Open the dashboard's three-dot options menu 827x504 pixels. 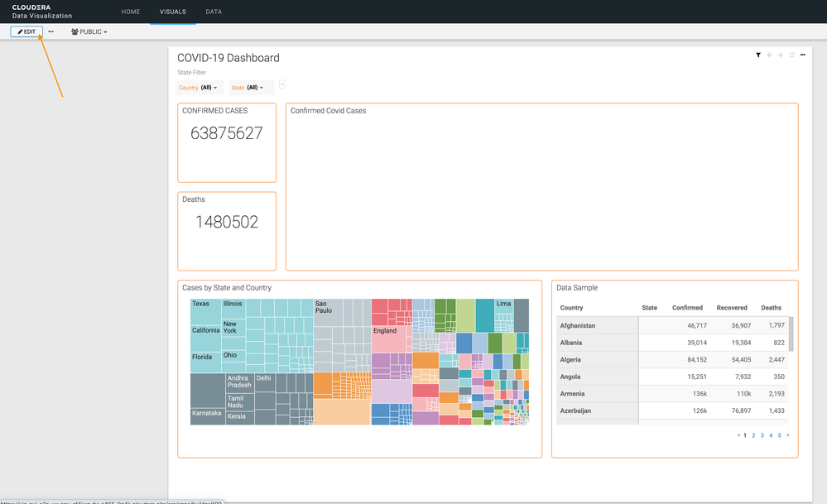802,55
